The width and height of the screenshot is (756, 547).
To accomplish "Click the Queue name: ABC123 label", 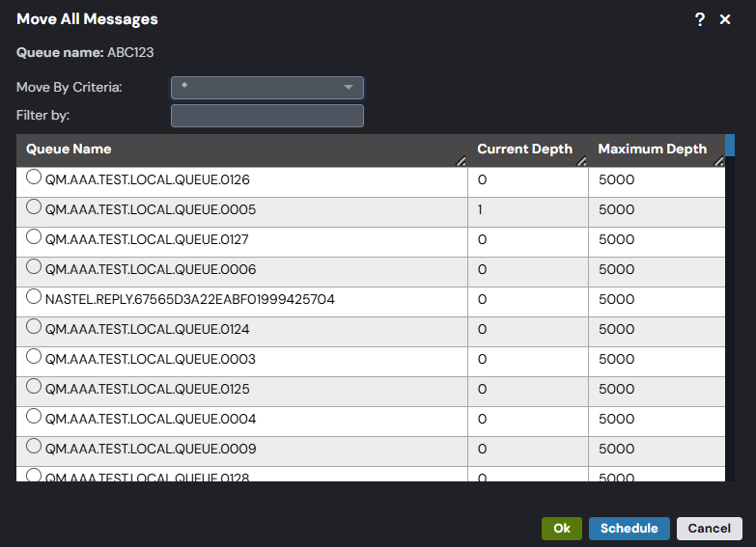I will tap(85, 52).
